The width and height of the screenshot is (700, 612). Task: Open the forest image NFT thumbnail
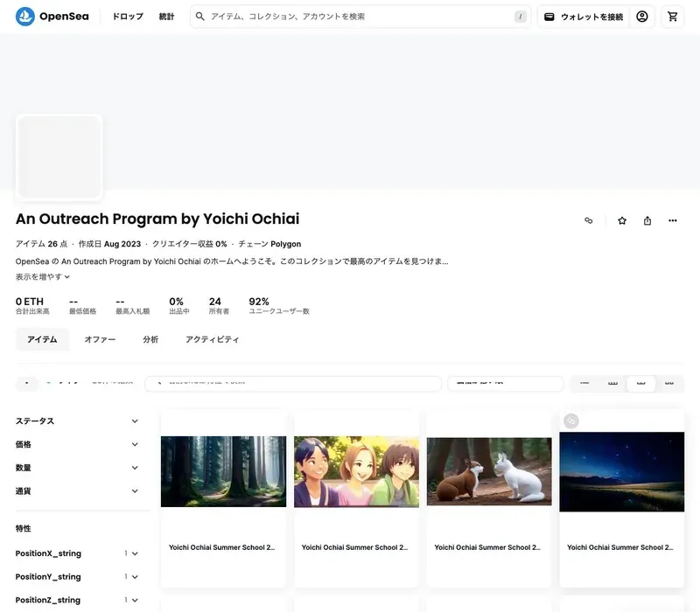[223, 471]
